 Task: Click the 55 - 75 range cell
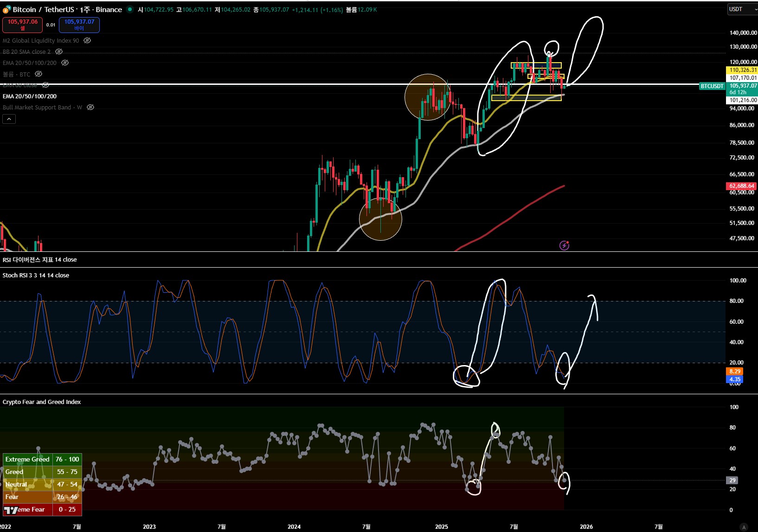[x=67, y=472]
